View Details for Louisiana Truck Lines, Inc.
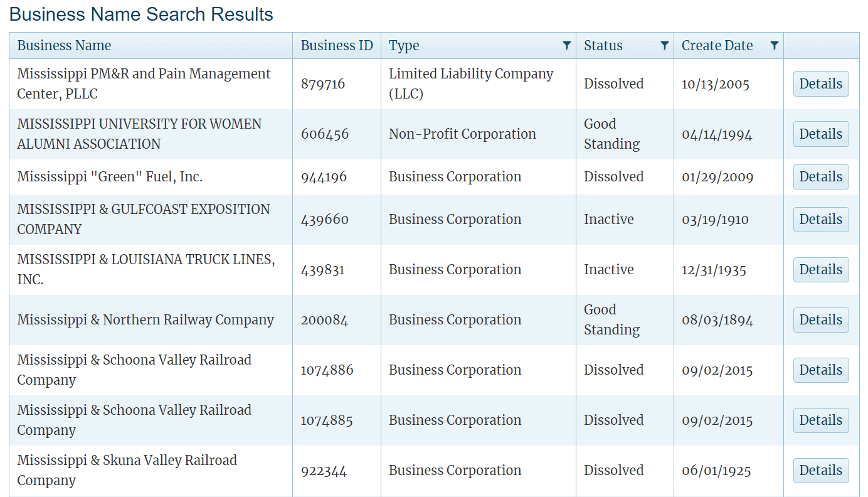This screenshot has height=497, width=868. click(x=820, y=270)
